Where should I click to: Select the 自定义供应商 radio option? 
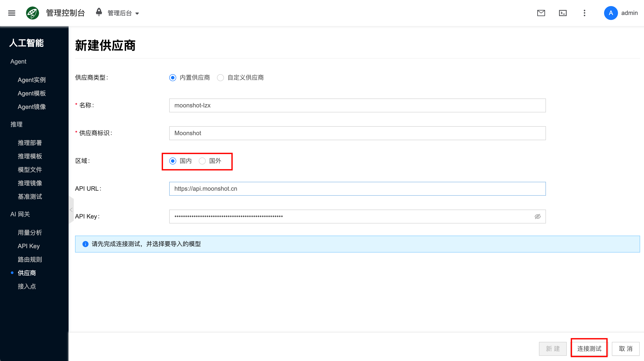[240, 77]
